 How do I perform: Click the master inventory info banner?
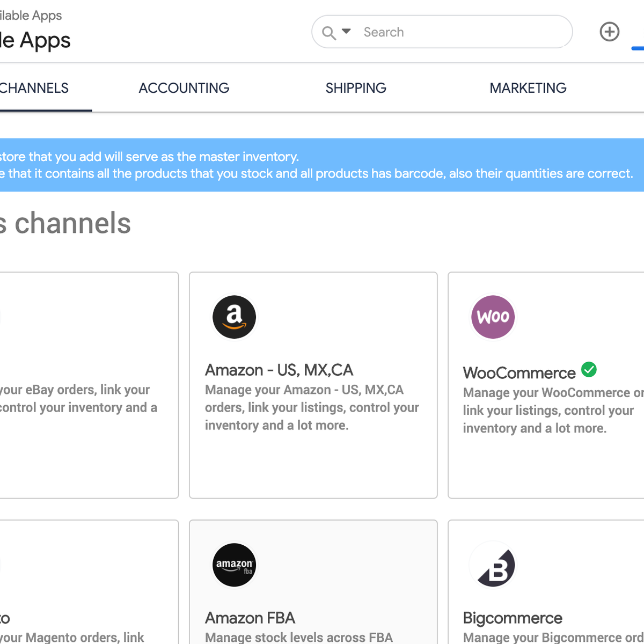pyautogui.click(x=322, y=165)
